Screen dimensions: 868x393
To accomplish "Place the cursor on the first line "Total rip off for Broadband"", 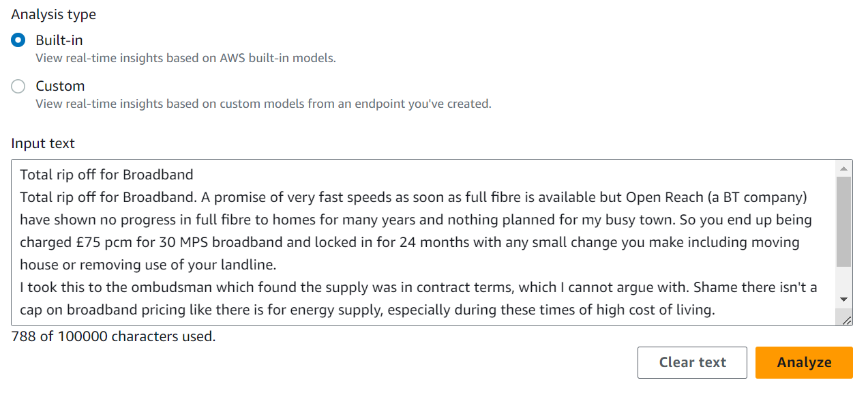I will click(x=106, y=175).
